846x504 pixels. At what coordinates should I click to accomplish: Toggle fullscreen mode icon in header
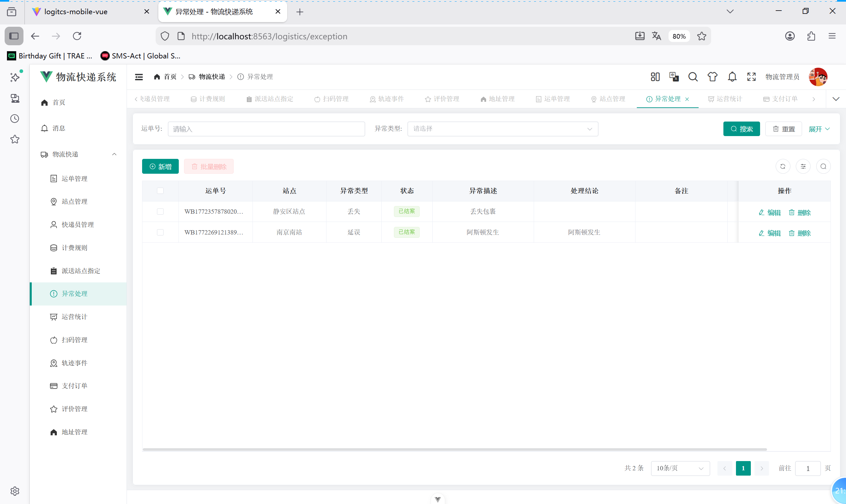pos(751,77)
